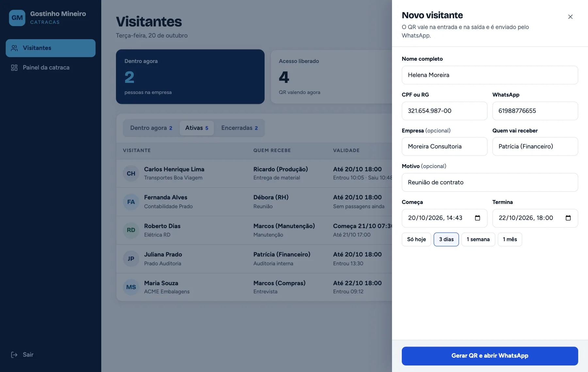Switch to Ativas tab

coord(197,128)
